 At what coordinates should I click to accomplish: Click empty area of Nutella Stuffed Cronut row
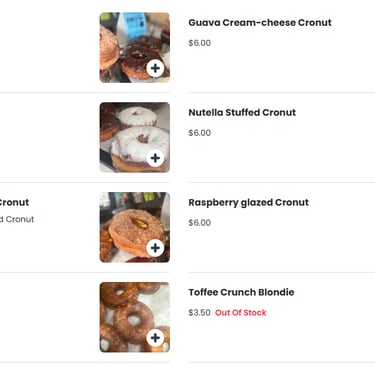coord(281,157)
